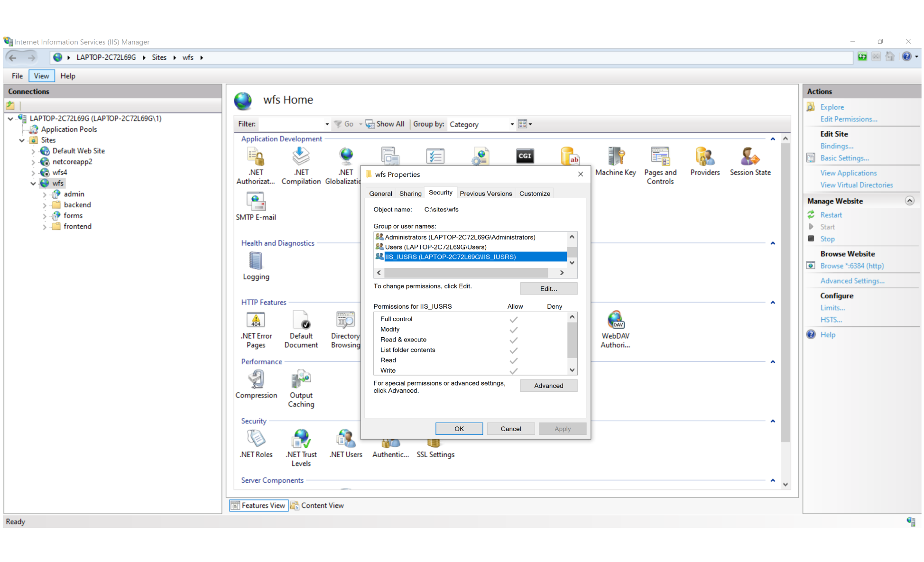
Task: Click Cancel in wfs Properties dialog
Action: pos(510,429)
